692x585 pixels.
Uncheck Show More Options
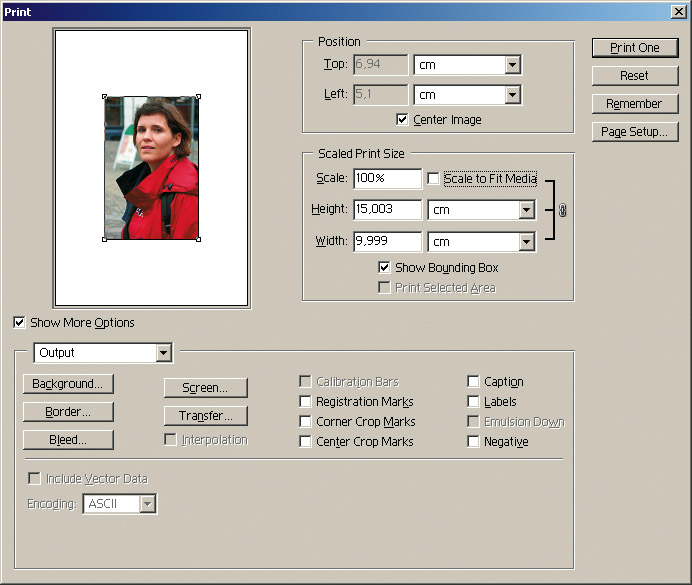coord(19,322)
